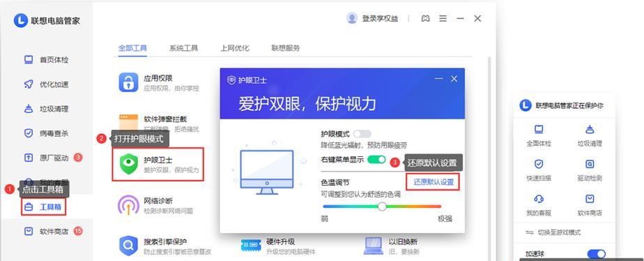
Task: Toggle the 右键菜单显示 switch off
Action: (376, 160)
